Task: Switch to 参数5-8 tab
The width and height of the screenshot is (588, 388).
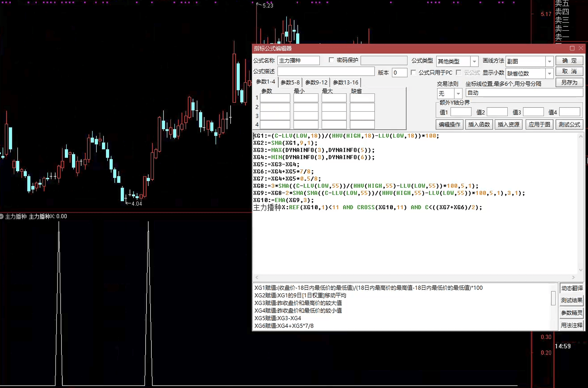Action: (290, 82)
